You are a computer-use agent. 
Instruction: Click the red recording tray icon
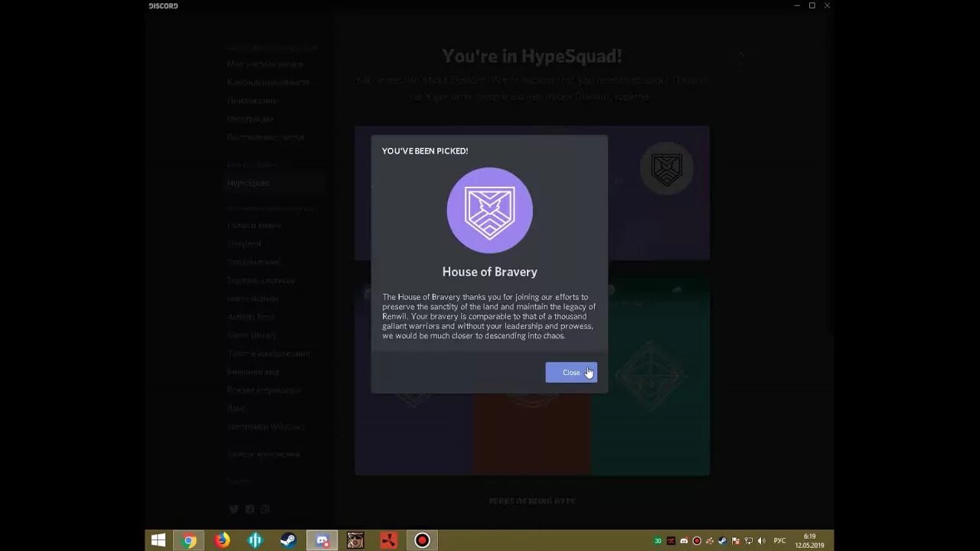coord(697,541)
